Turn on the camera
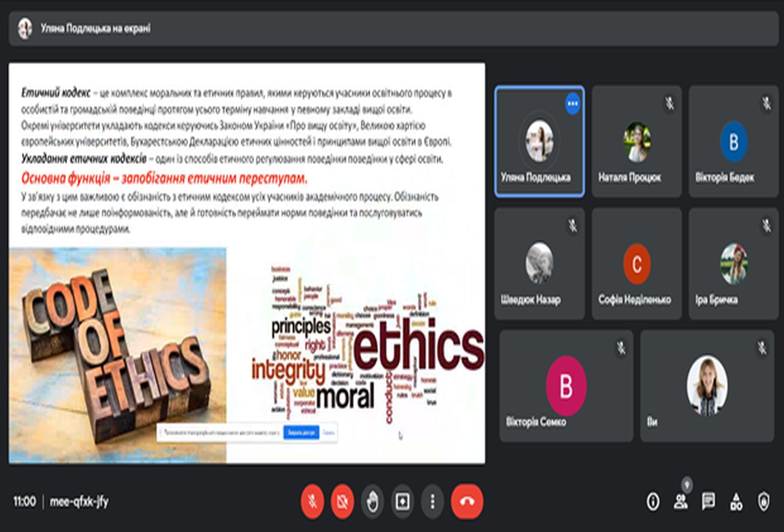Image resolution: width=784 pixels, height=532 pixels. pyautogui.click(x=343, y=501)
